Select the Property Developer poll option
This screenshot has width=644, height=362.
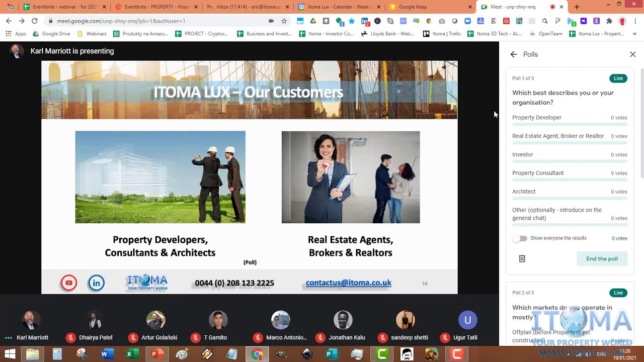(570, 120)
